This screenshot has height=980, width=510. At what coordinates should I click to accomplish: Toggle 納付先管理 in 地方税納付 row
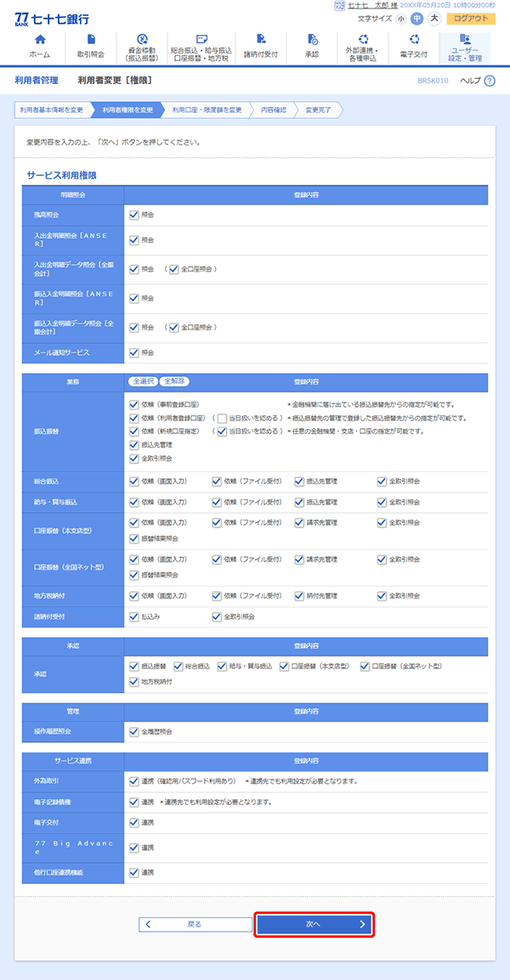(299, 595)
